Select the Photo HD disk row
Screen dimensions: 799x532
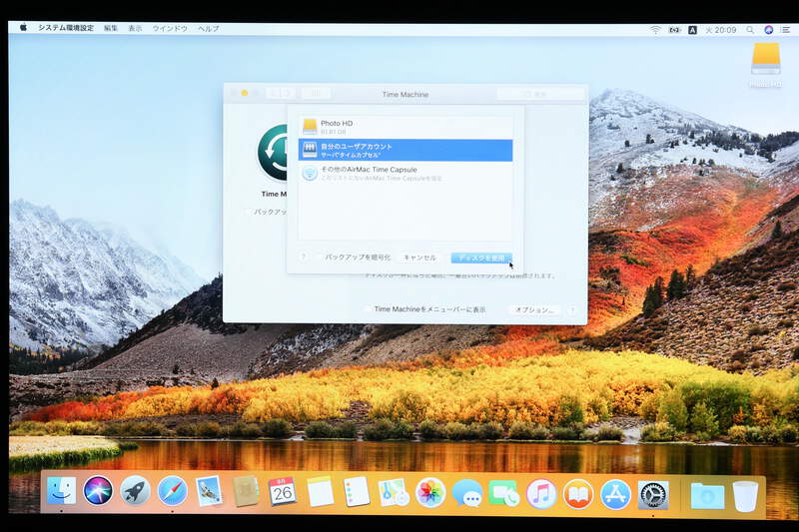pos(405,128)
